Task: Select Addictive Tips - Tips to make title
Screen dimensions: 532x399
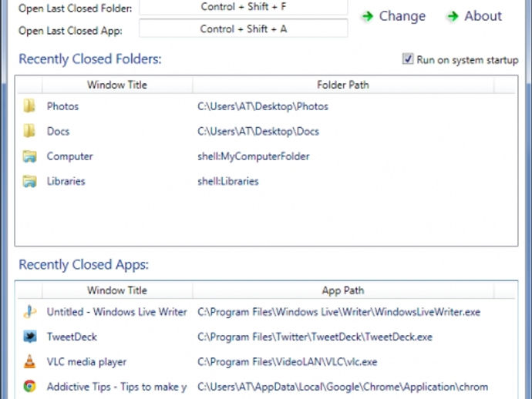Action: pos(116,387)
